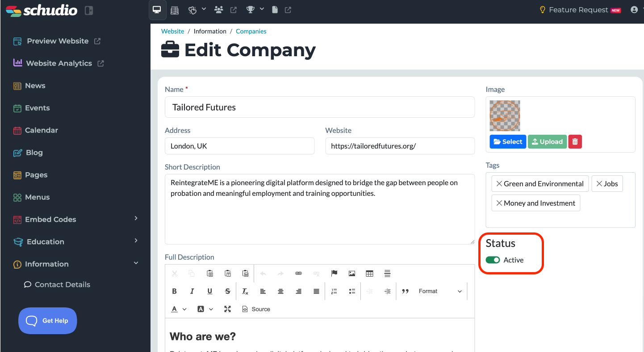Click the Name input field

pos(320,107)
